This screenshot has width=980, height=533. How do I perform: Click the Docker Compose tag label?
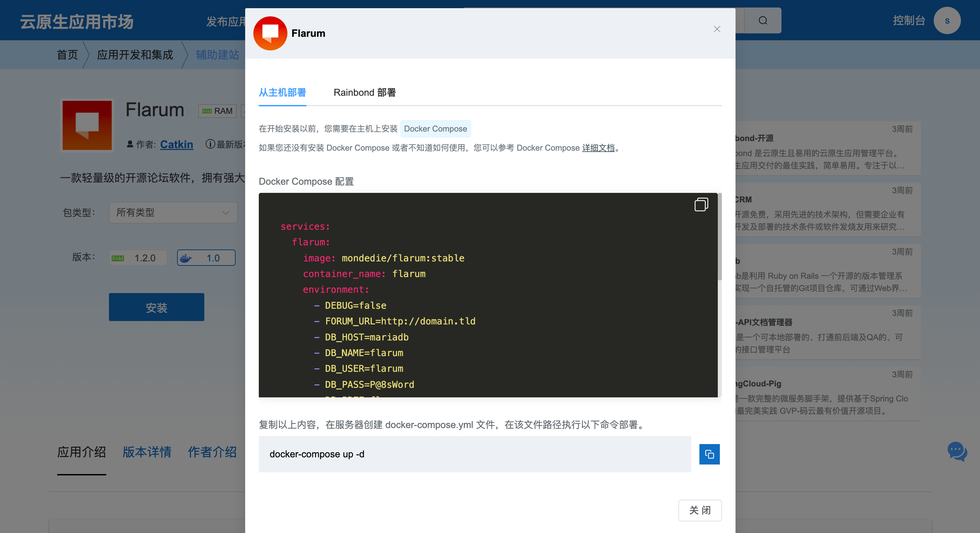click(x=435, y=129)
